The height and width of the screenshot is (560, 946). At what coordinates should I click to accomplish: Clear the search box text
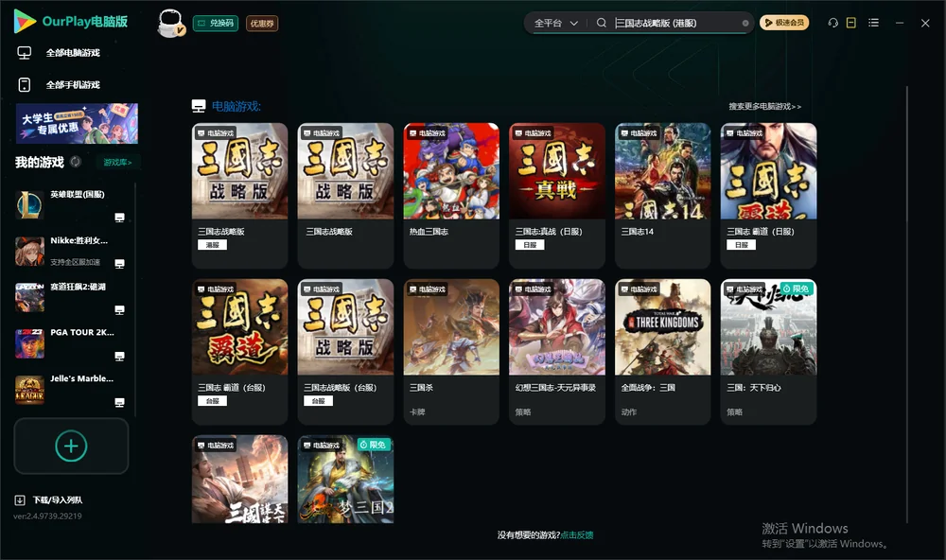tap(745, 24)
